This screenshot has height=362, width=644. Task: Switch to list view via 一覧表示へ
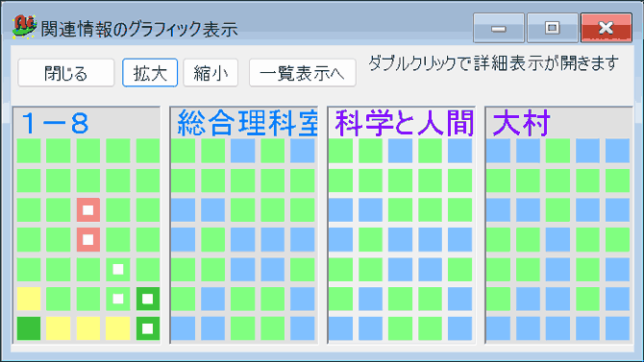(302, 73)
